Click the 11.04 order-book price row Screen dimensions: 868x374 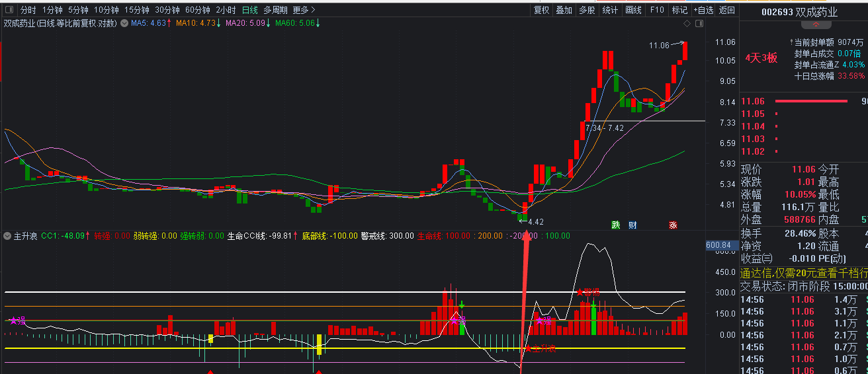(804, 126)
